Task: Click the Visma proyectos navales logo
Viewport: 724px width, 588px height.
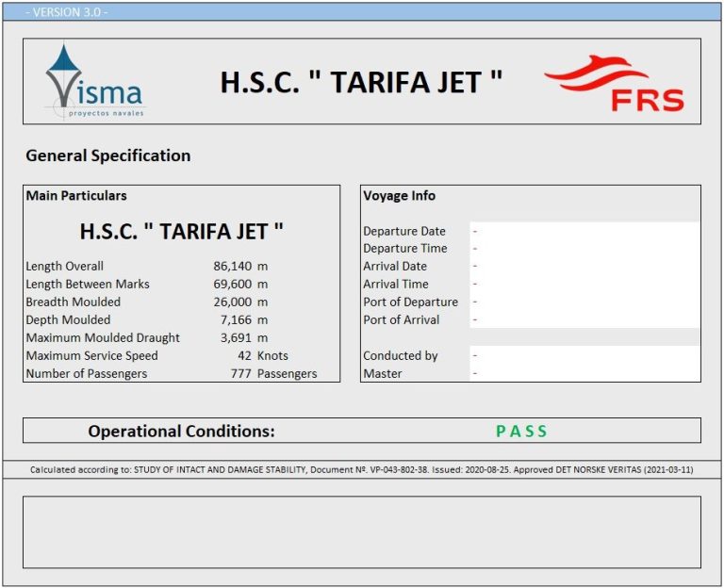Action: [94, 82]
